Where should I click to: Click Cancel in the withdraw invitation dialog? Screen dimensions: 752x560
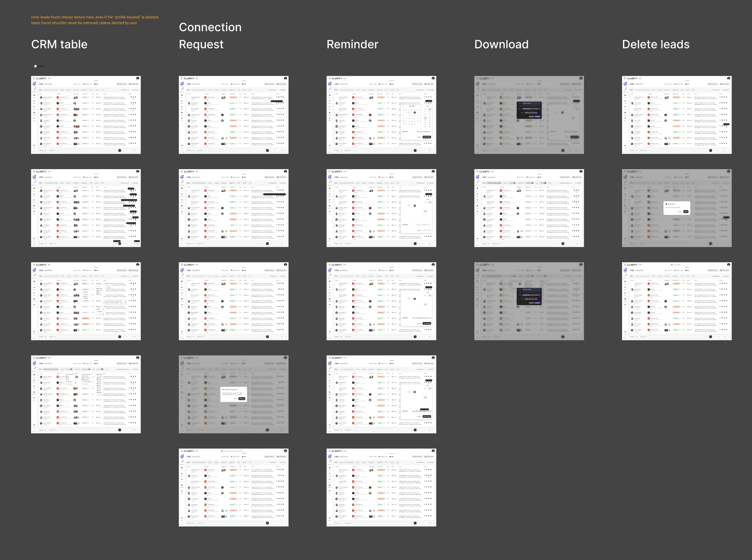[x=235, y=398]
